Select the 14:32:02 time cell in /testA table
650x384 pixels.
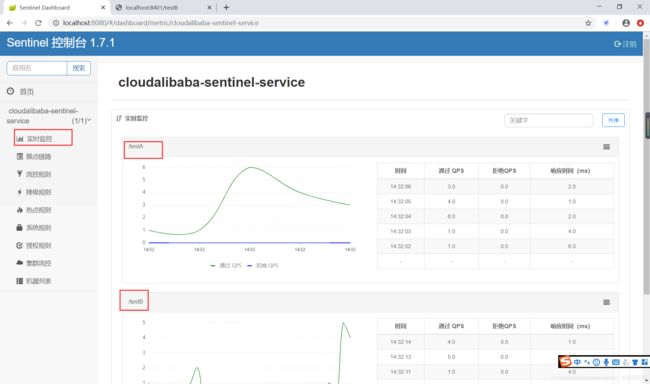coord(400,246)
